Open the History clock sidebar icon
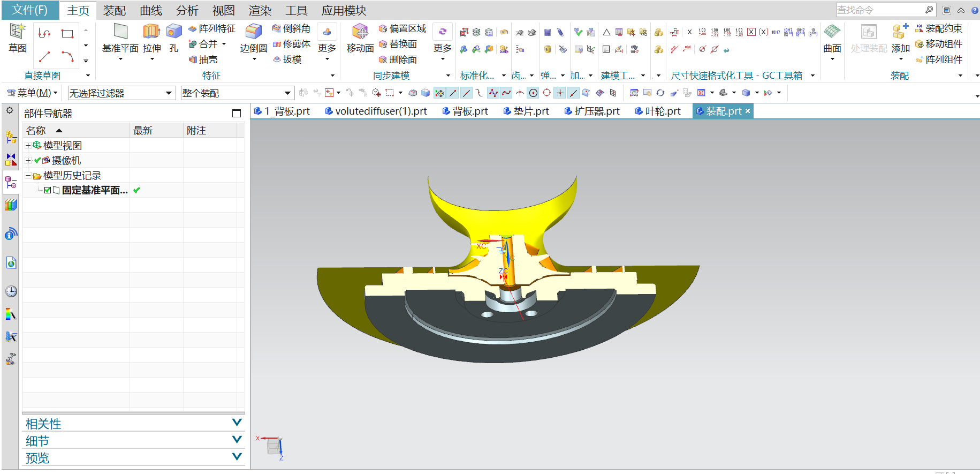The width and height of the screenshot is (980, 474). pos(11,291)
